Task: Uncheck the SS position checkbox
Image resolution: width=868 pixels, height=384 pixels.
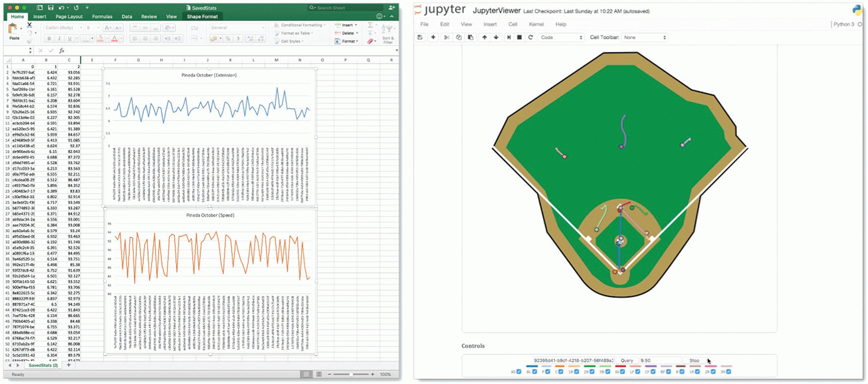Action: [x=623, y=372]
